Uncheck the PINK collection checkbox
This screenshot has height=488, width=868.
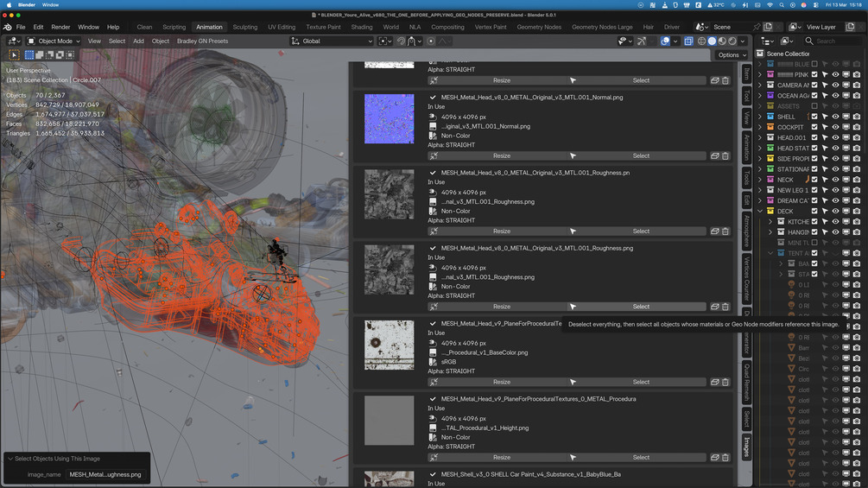click(x=814, y=74)
